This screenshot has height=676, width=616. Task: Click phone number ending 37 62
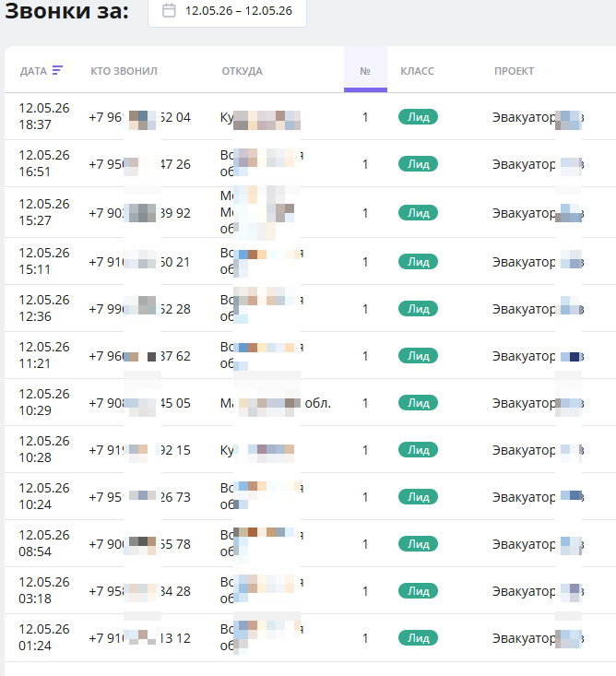139,356
